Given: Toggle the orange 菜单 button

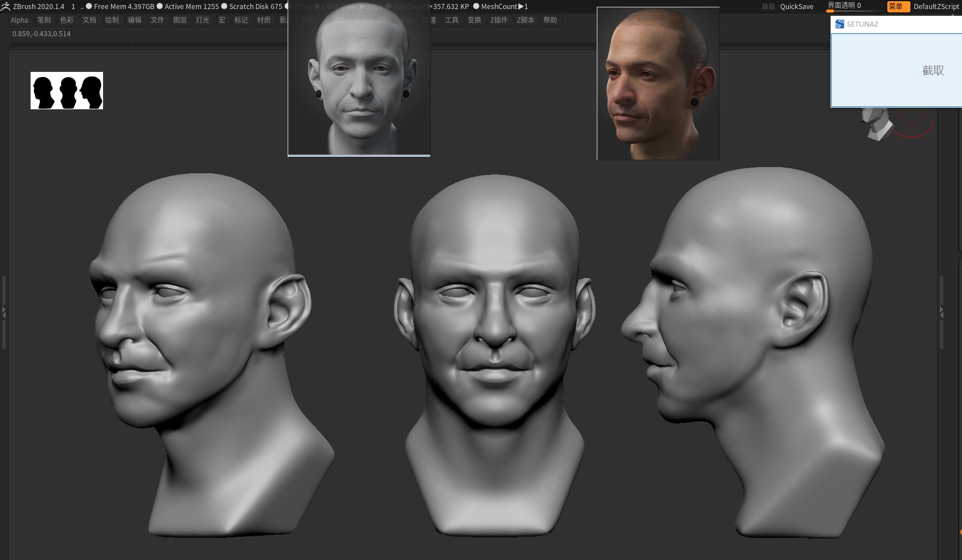Looking at the screenshot, I should (x=898, y=7).
